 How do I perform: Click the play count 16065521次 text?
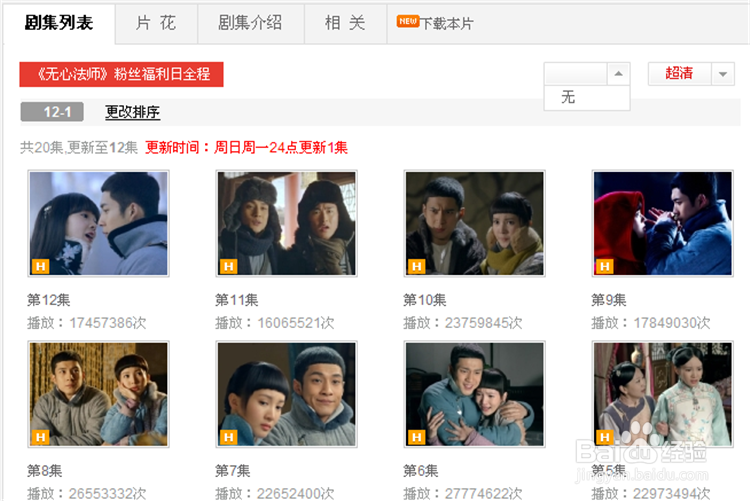coord(296,323)
